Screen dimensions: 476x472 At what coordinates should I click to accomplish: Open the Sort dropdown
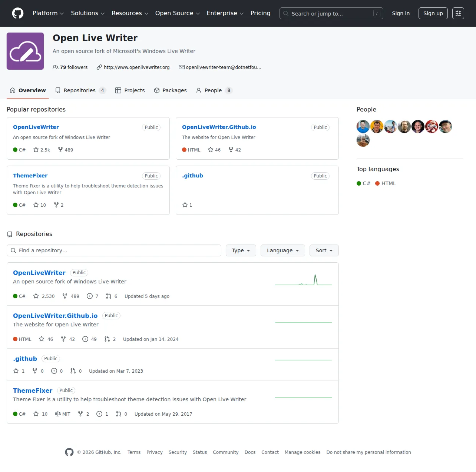coord(324,250)
